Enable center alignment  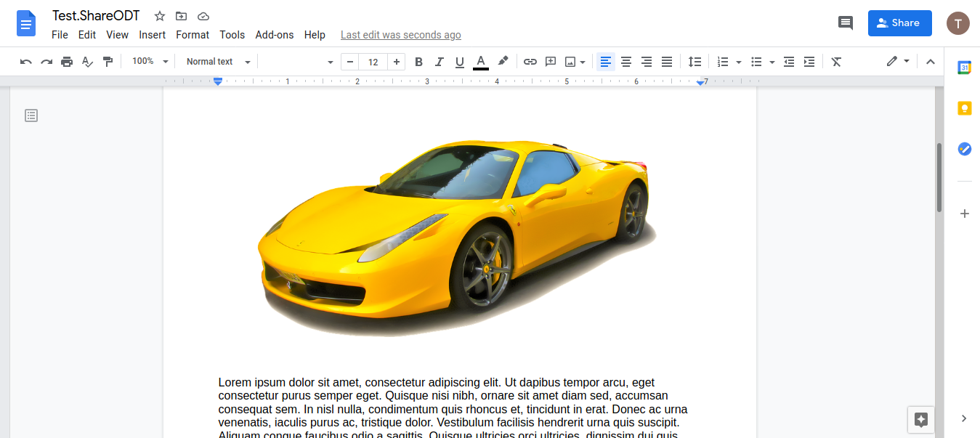coord(625,62)
